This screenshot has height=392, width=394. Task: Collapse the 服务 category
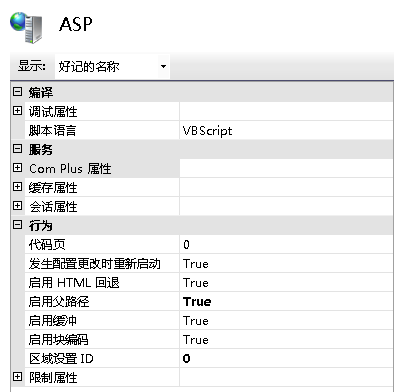coord(17,149)
